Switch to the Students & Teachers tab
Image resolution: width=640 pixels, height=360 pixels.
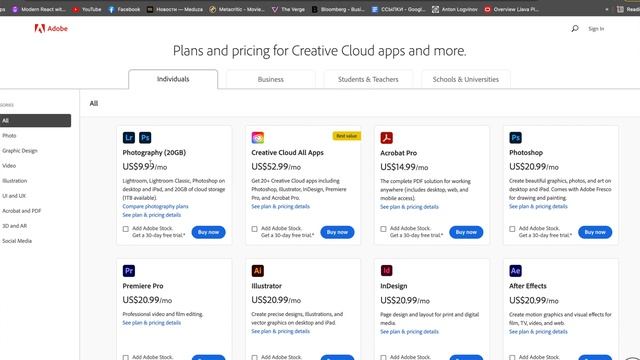pos(368,79)
